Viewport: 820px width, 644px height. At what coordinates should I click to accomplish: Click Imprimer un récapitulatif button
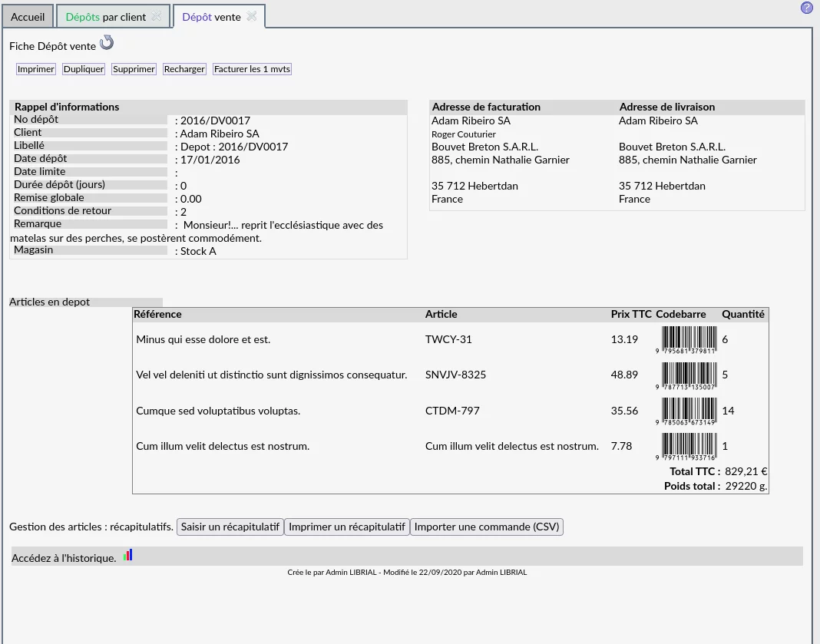coord(347,527)
